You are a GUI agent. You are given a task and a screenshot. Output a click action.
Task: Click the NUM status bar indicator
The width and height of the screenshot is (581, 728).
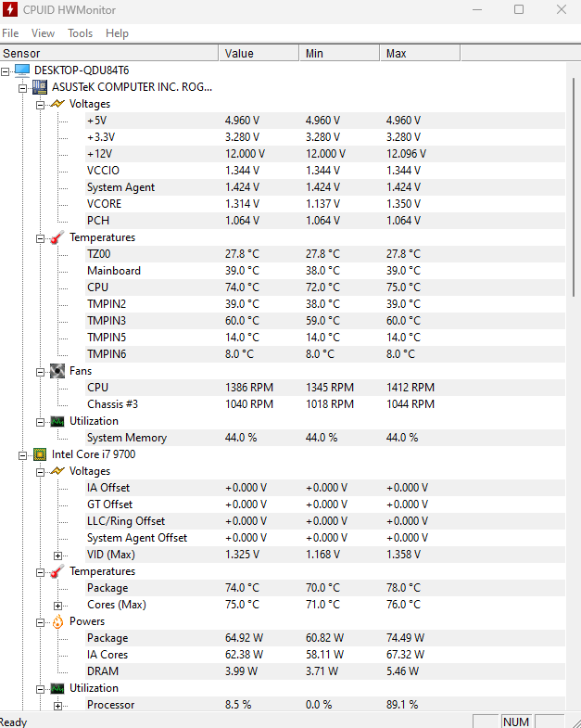pos(516,722)
